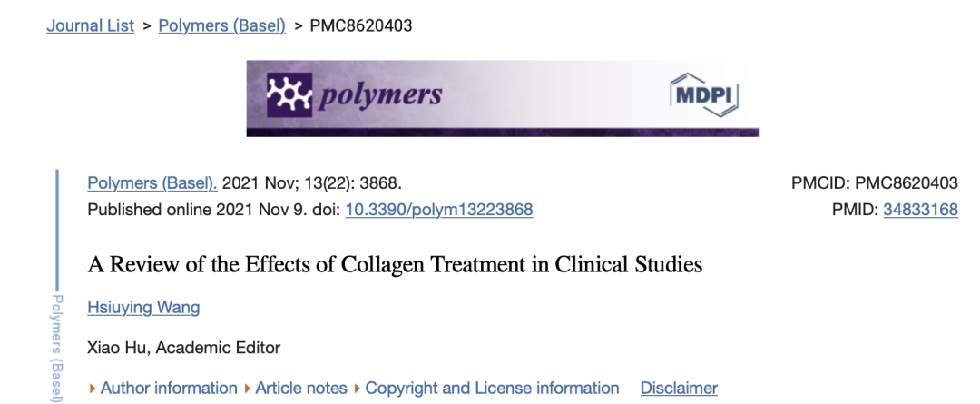
Task: Click the polymers journal name in banner
Action: pos(377,94)
